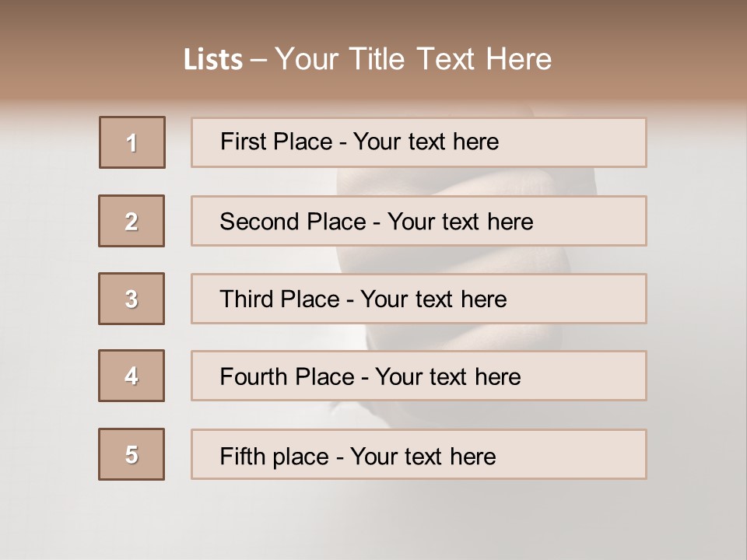Click the dash in the slide title
The height and width of the screenshot is (560, 747).
point(259,60)
